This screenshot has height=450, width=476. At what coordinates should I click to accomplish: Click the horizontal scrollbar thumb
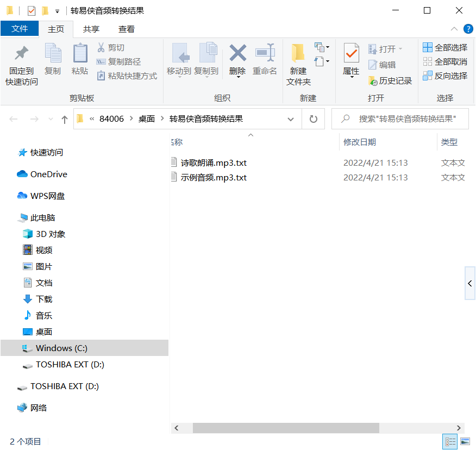[286, 428]
